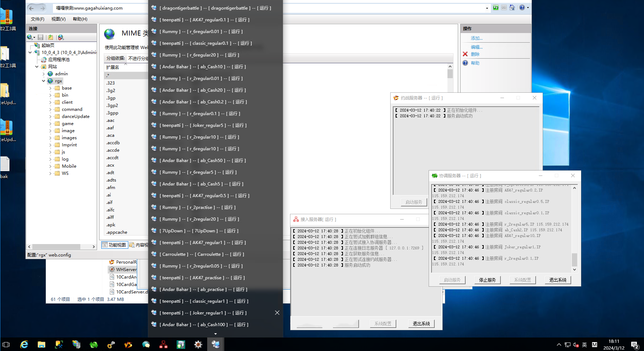Viewport: 644px width, 351px height.
Task: Click the gear icon in the taskbar
Action: [198, 344]
